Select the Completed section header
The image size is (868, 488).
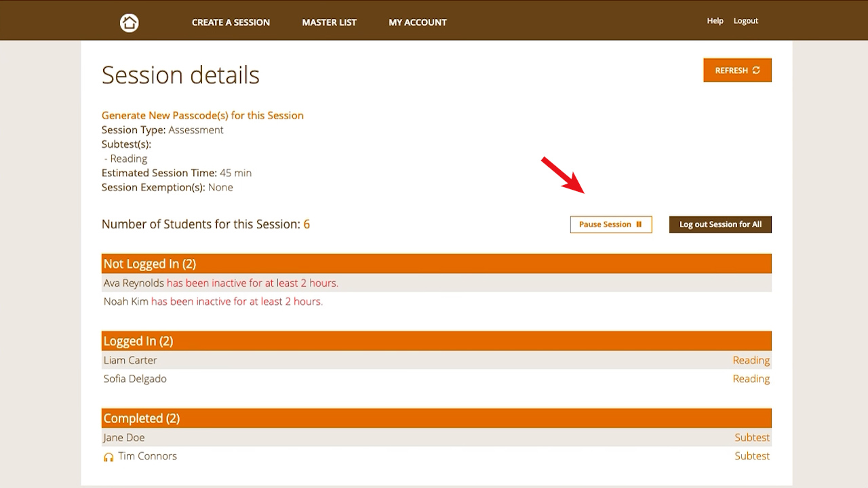(x=436, y=418)
